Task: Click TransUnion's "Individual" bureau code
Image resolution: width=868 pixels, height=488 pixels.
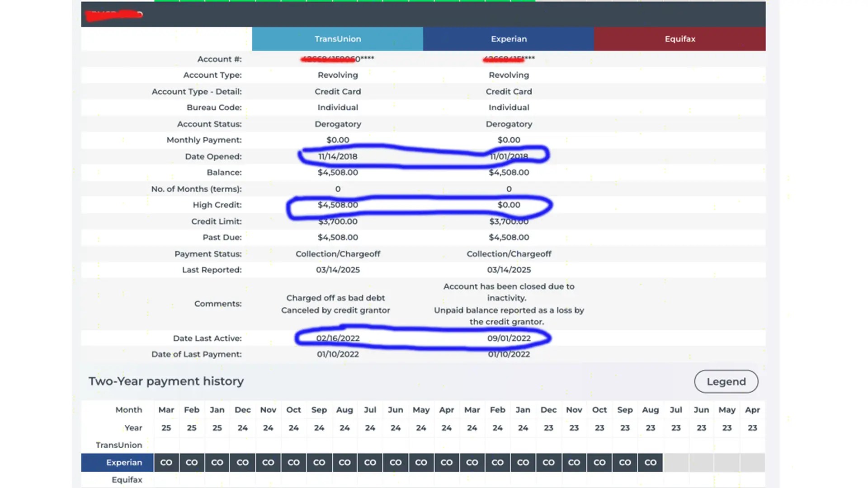Action: tap(338, 108)
